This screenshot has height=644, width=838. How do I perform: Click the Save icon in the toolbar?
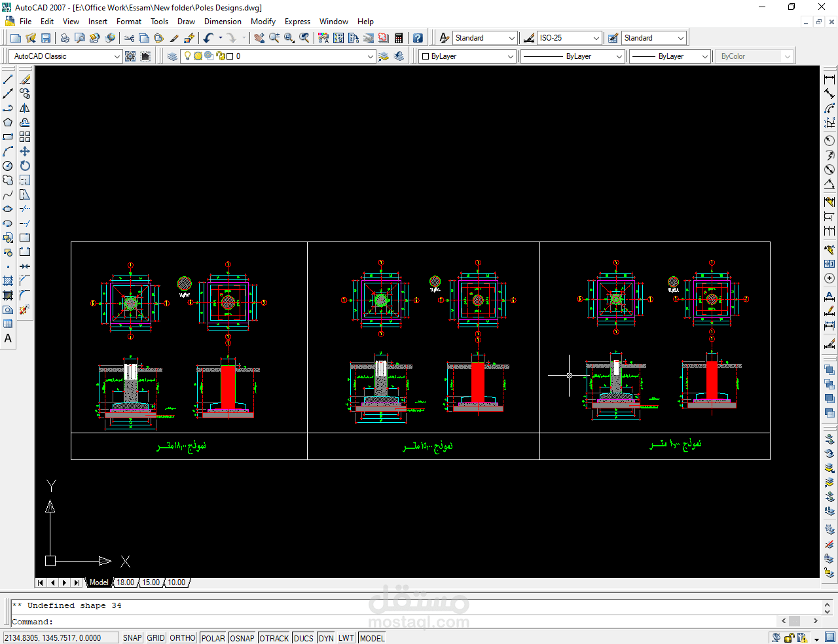[46, 38]
